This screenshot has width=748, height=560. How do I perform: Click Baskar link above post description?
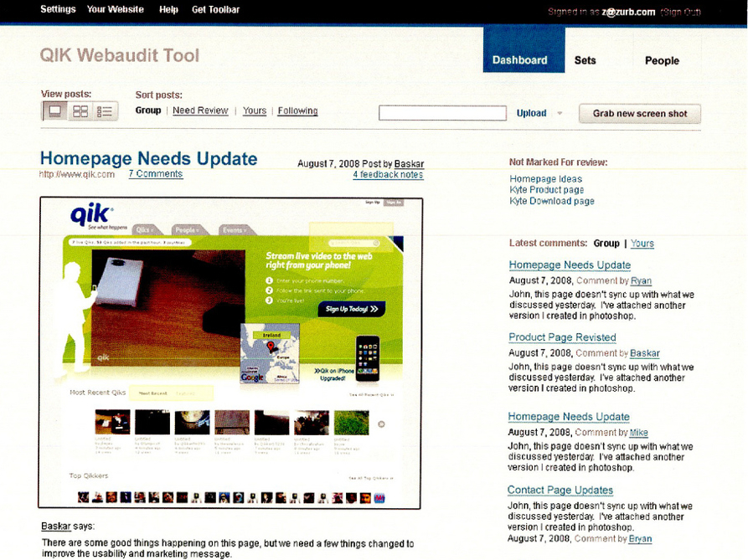pos(56,527)
